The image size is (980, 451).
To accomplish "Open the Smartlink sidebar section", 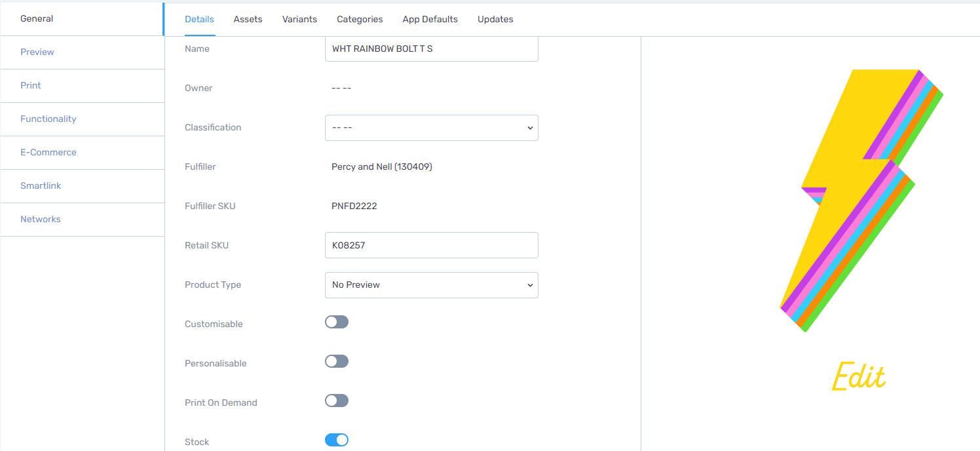I will (82, 186).
